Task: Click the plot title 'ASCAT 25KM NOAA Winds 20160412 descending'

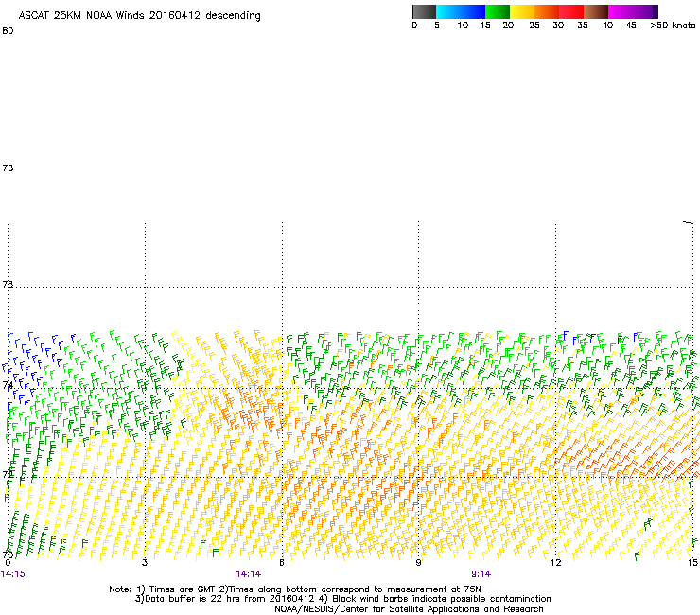Action: click(x=139, y=16)
